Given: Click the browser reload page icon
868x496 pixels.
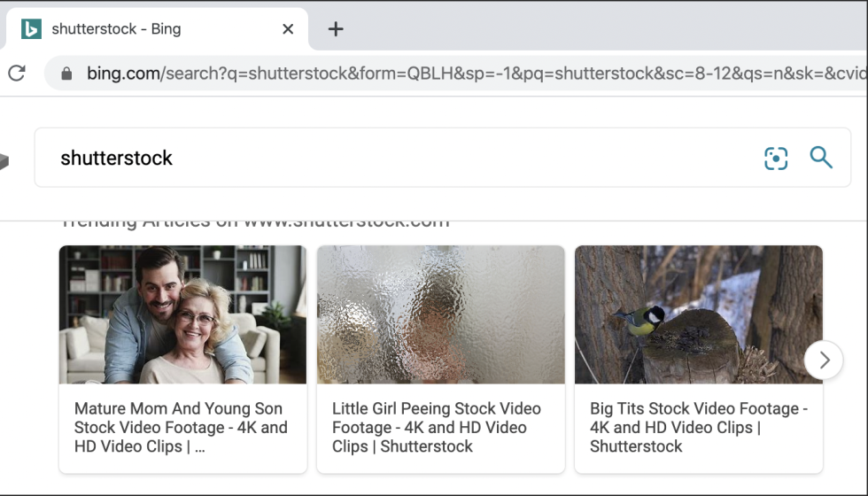Looking at the screenshot, I should click(x=17, y=73).
